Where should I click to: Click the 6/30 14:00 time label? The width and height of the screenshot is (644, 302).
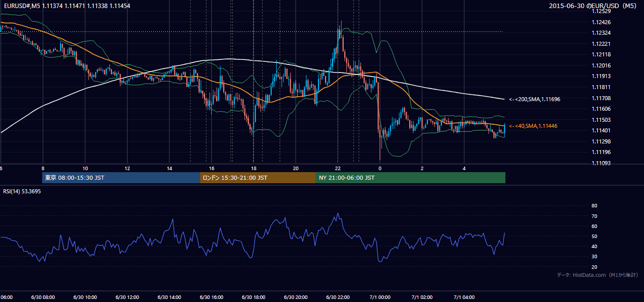[169, 297]
